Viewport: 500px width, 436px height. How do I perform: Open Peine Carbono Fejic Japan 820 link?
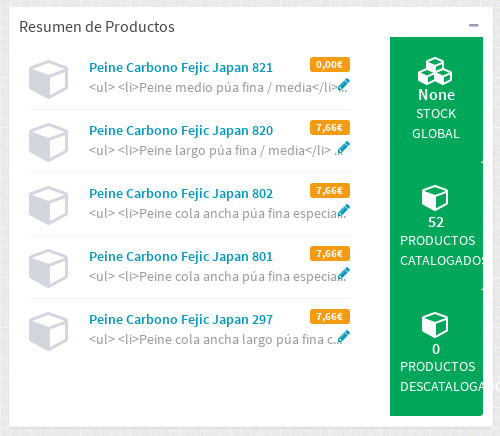click(x=181, y=131)
